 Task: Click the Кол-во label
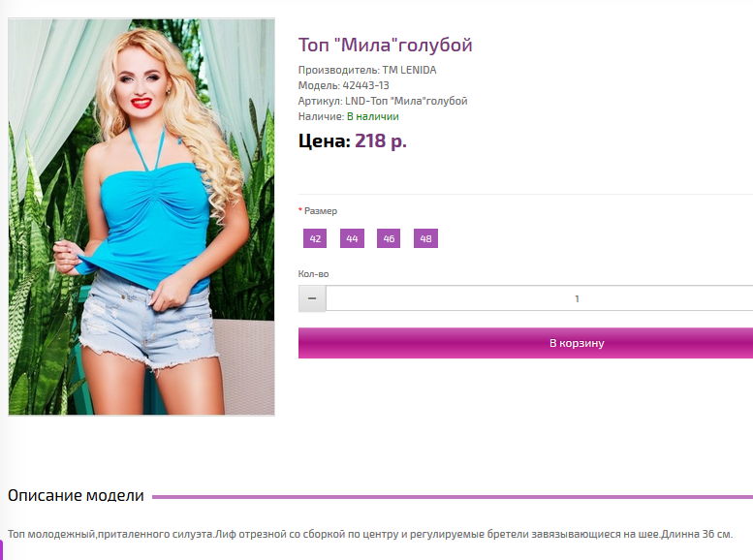point(313,274)
